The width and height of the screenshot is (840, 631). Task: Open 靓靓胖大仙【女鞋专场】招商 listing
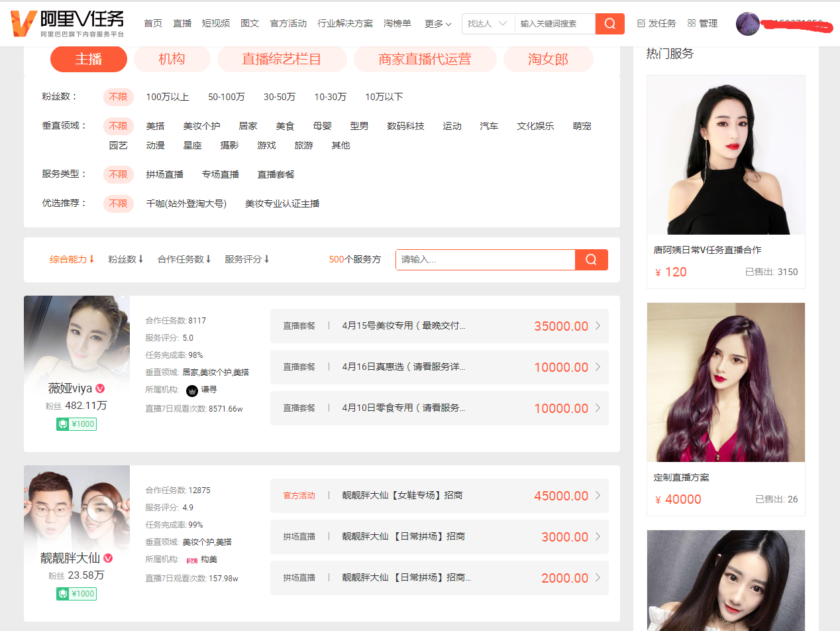point(439,496)
